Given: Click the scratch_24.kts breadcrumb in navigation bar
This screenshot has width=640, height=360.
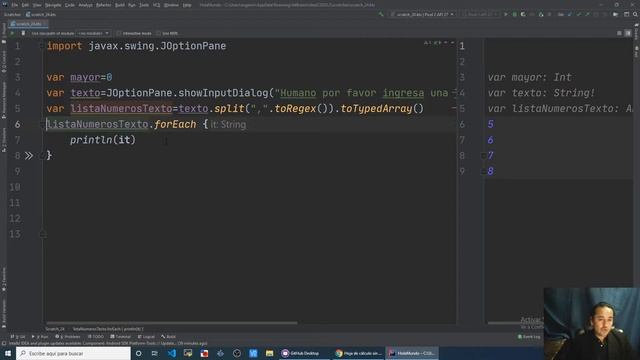Looking at the screenshot, I should (41, 14).
